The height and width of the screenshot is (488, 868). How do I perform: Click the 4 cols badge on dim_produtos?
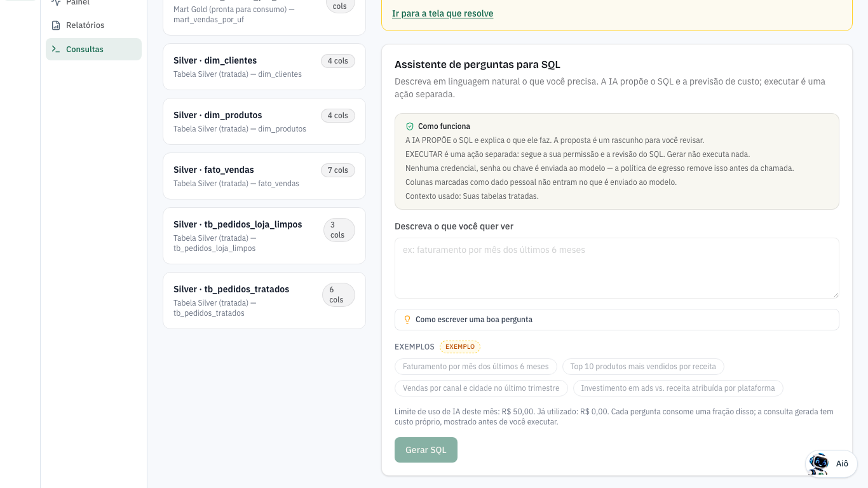click(x=338, y=116)
